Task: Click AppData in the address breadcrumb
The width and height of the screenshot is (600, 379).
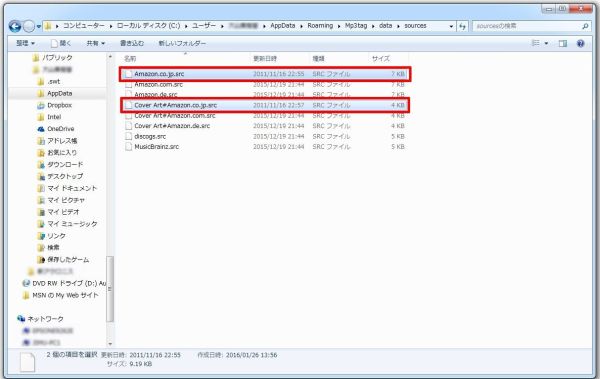Action: tap(282, 26)
